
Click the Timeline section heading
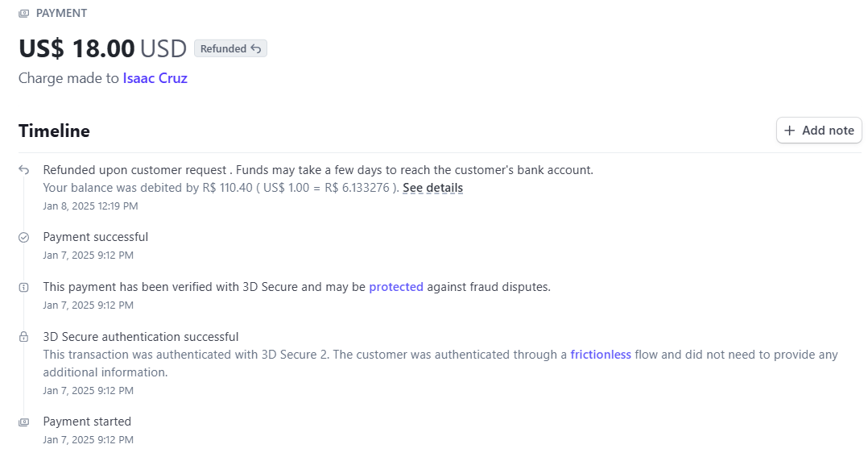pos(54,131)
